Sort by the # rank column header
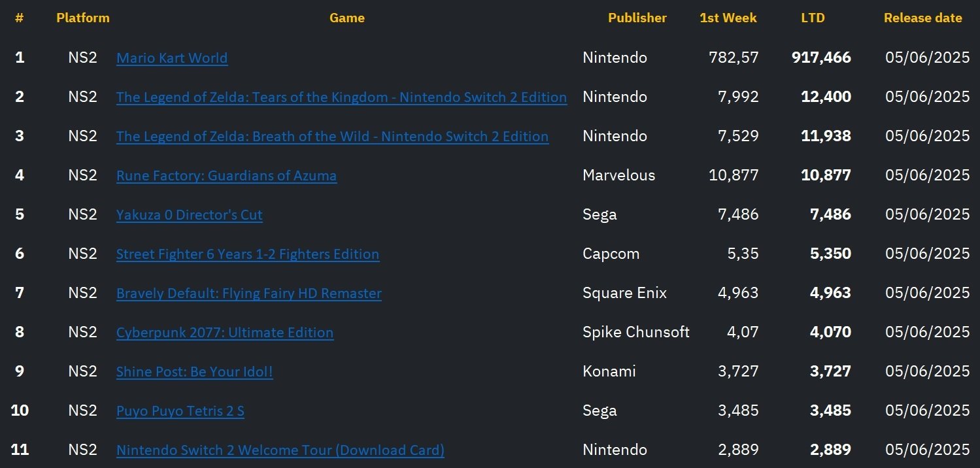Image resolution: width=980 pixels, height=468 pixels. point(20,18)
